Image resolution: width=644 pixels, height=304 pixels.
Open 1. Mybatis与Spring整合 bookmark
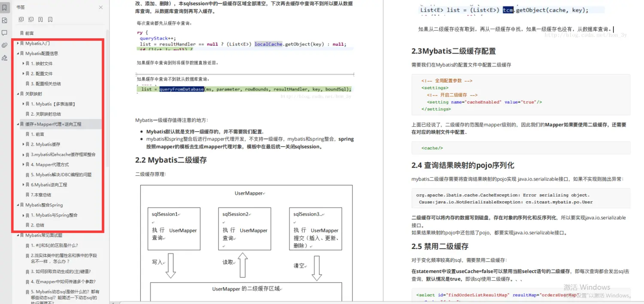coord(54,215)
